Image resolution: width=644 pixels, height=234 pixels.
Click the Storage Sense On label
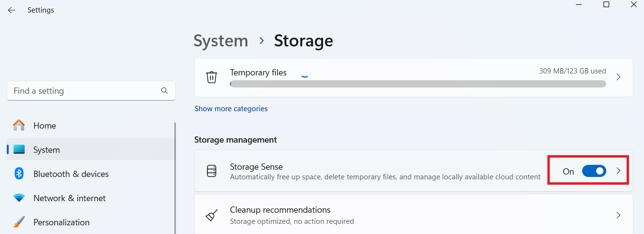(x=568, y=171)
